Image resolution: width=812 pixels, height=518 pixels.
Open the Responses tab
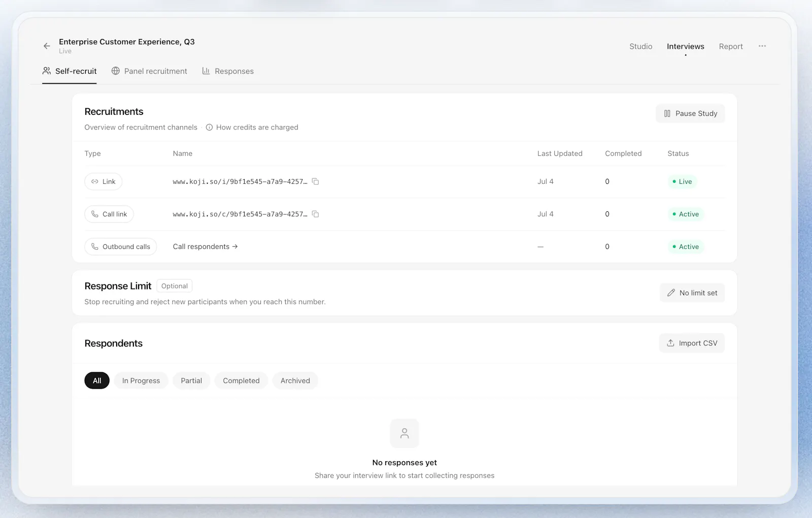click(228, 71)
